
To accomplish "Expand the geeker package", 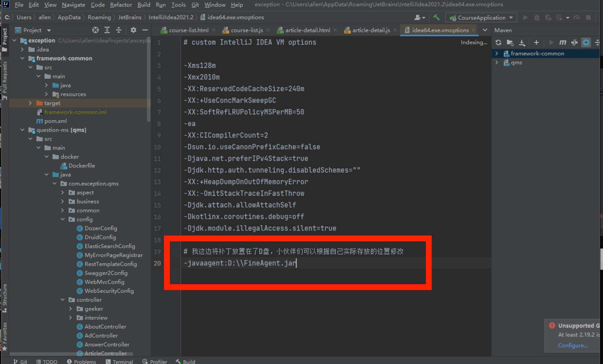I will (71, 309).
